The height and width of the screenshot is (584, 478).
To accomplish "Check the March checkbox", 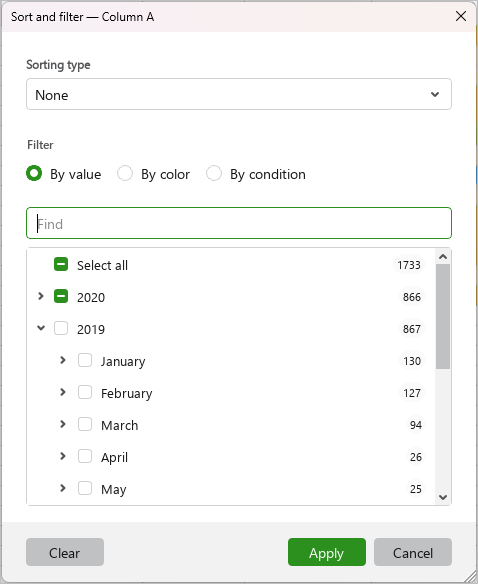I will pos(85,424).
